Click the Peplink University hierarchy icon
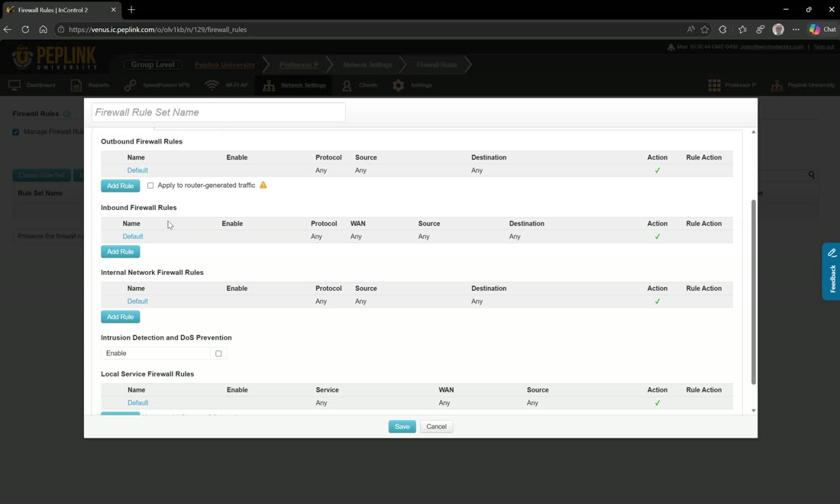Screen dimensions: 840x504 point(777,86)
